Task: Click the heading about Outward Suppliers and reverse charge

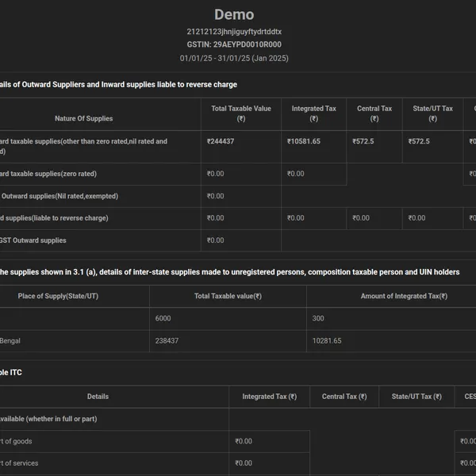Action: click(x=118, y=85)
